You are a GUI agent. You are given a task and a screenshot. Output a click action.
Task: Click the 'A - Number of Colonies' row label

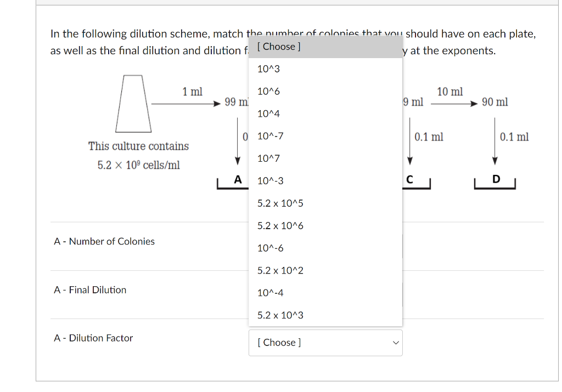click(104, 241)
